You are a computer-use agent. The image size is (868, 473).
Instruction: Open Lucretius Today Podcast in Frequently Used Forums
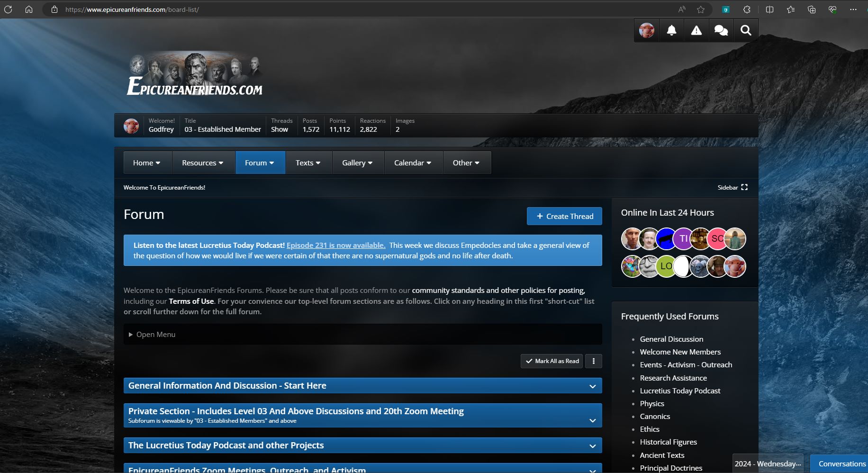[680, 391]
